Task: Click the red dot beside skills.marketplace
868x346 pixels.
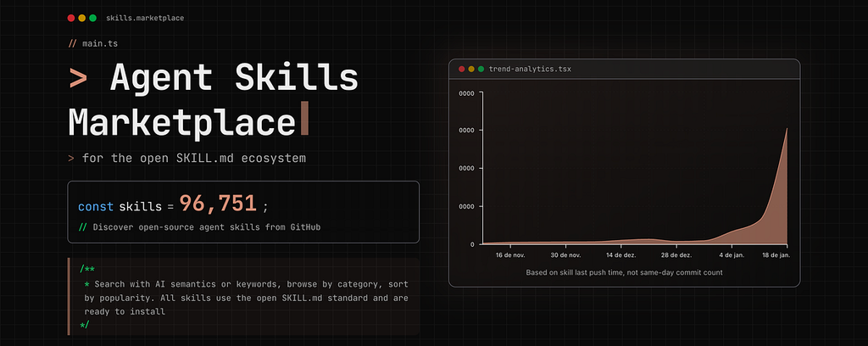Action: 71,18
